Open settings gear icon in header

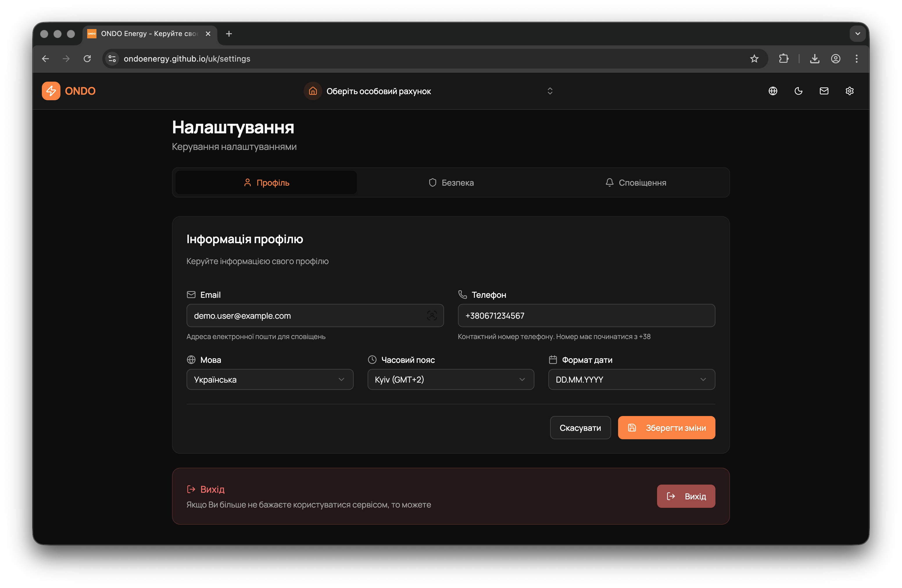[x=849, y=91]
